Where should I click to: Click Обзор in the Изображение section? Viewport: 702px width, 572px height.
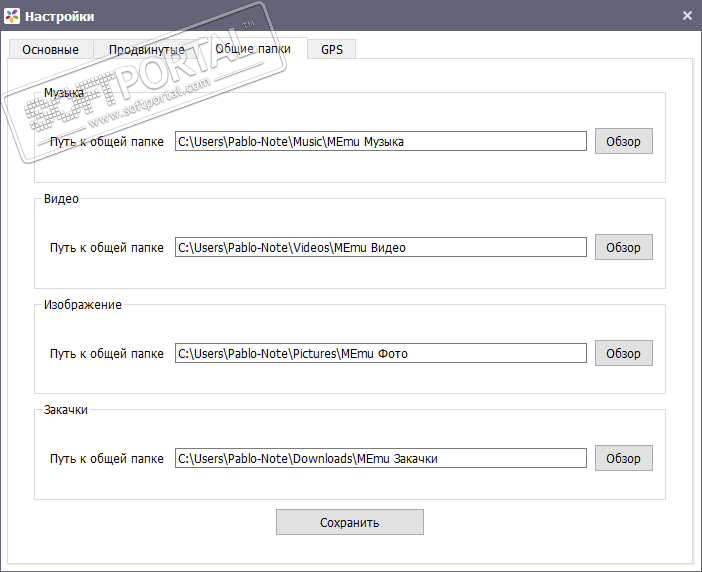(623, 353)
